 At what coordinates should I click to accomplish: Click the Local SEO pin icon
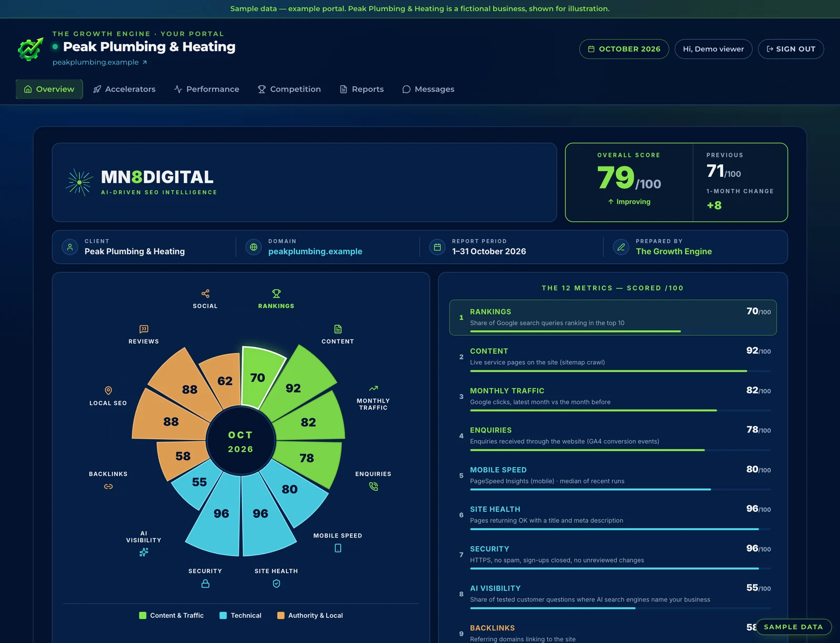108,391
